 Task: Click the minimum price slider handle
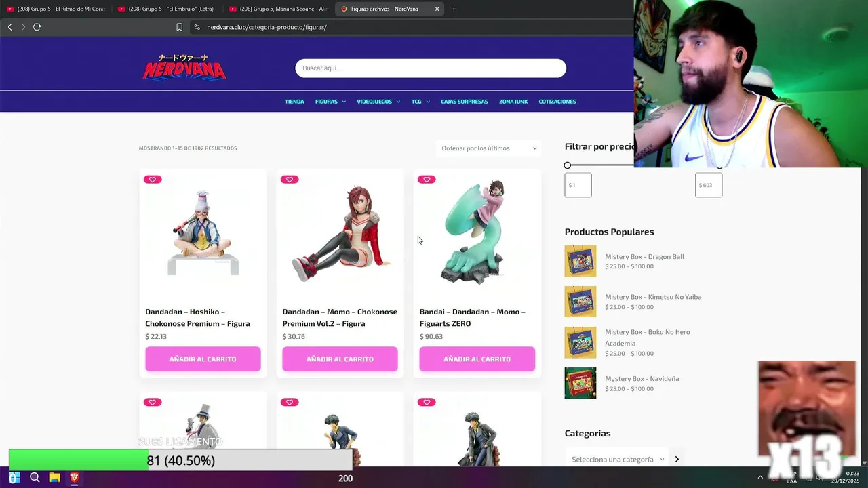coord(568,165)
